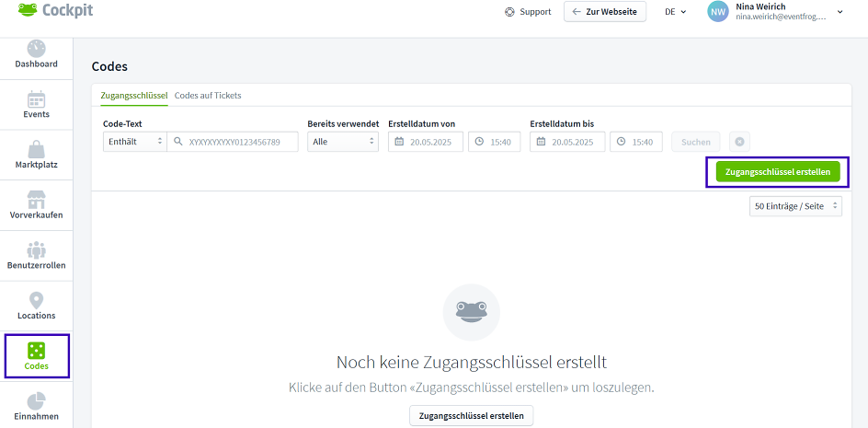Focus the Code-Text search field
Viewport: 868px width, 428px height.
(241, 142)
